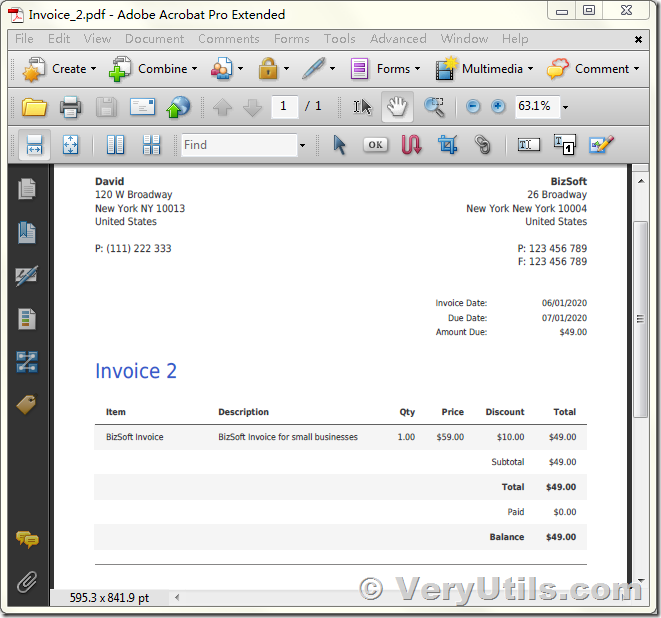This screenshot has height=618, width=661.
Task: Open the Find options dropdown arrow
Action: [x=302, y=145]
